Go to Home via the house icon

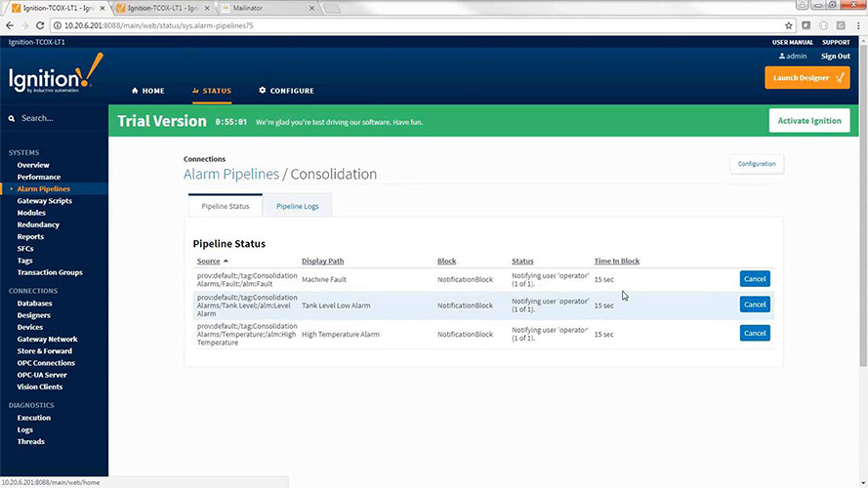135,91
